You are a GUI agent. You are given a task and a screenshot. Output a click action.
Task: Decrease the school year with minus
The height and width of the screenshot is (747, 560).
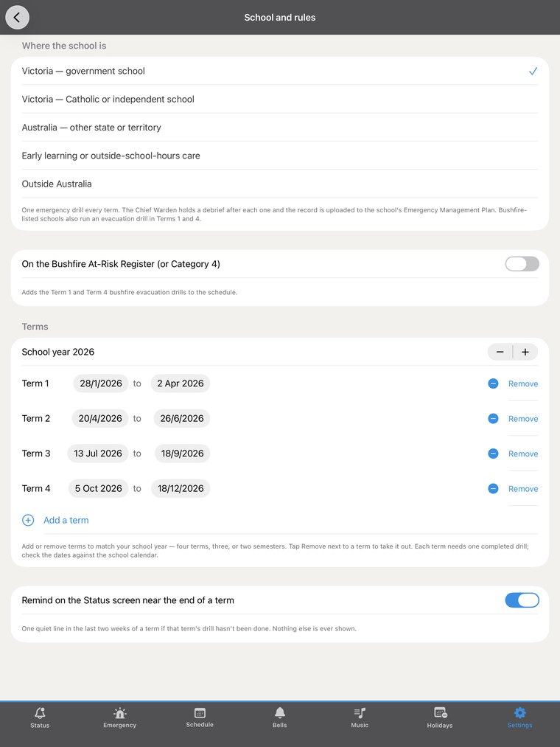500,352
